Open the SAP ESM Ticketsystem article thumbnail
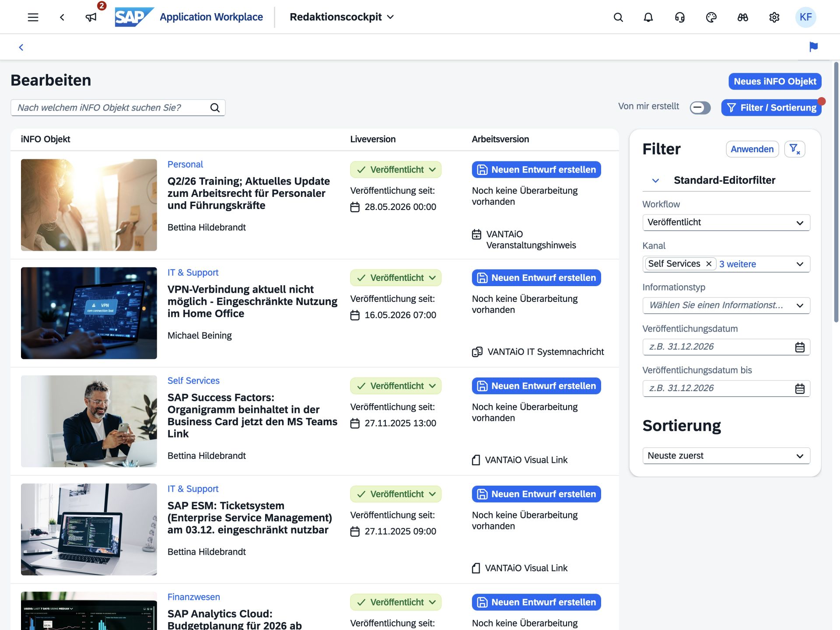The height and width of the screenshot is (630, 840). pos(89,529)
